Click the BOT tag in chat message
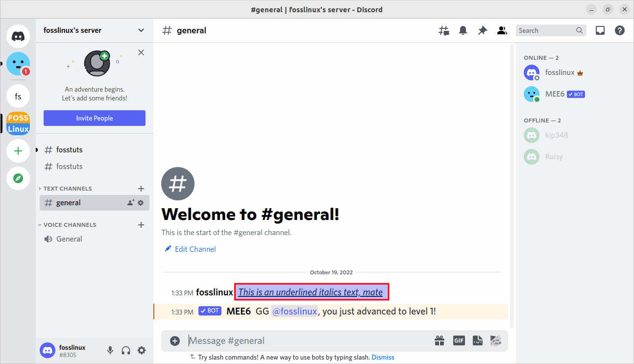 pyautogui.click(x=210, y=311)
